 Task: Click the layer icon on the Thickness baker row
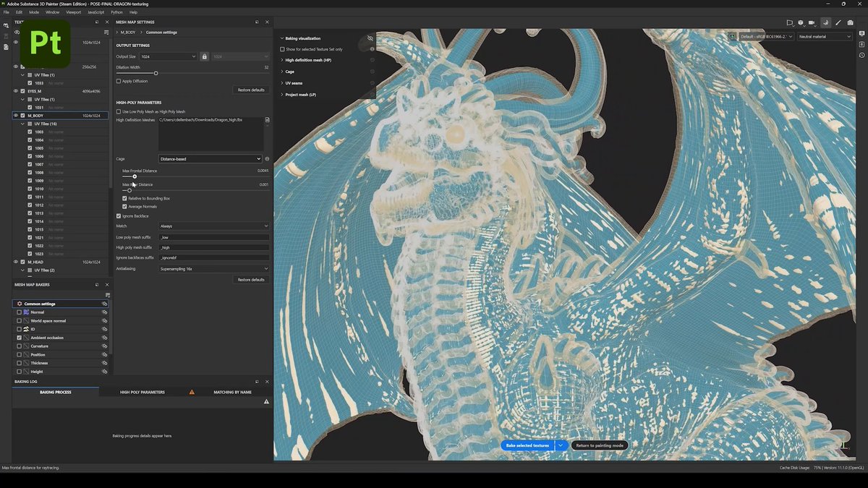click(104, 363)
